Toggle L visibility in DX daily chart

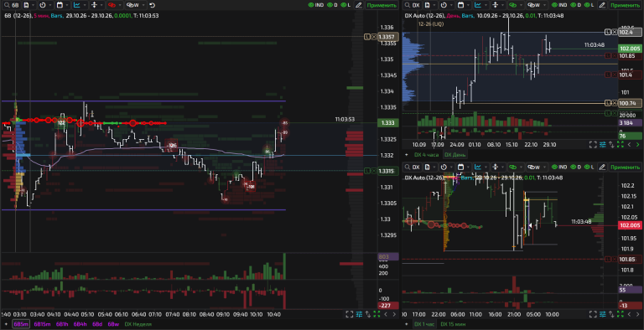589,5
